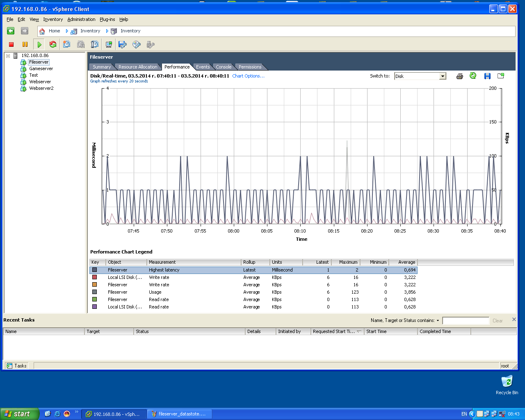Click the Windows Start button
The height and width of the screenshot is (420, 525).
coord(19,414)
